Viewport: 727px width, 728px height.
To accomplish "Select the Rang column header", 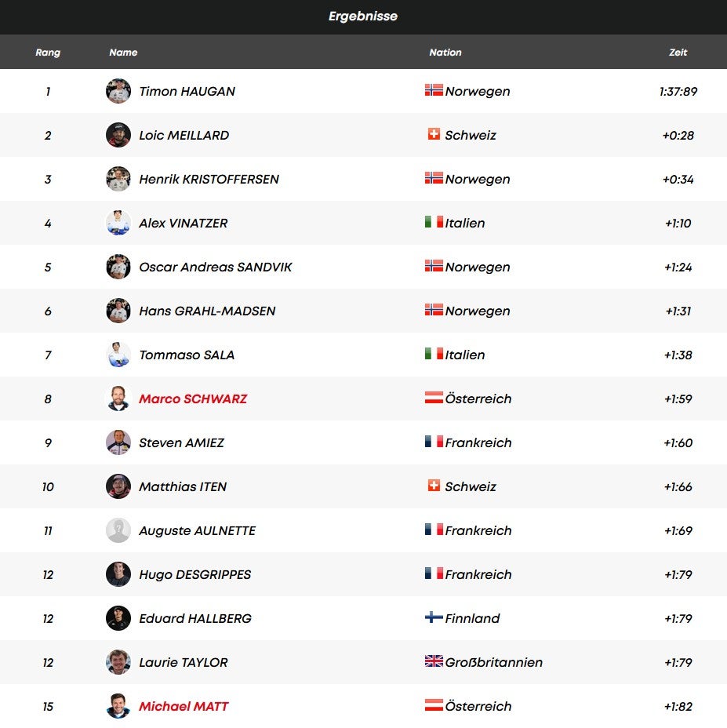I will coord(48,53).
